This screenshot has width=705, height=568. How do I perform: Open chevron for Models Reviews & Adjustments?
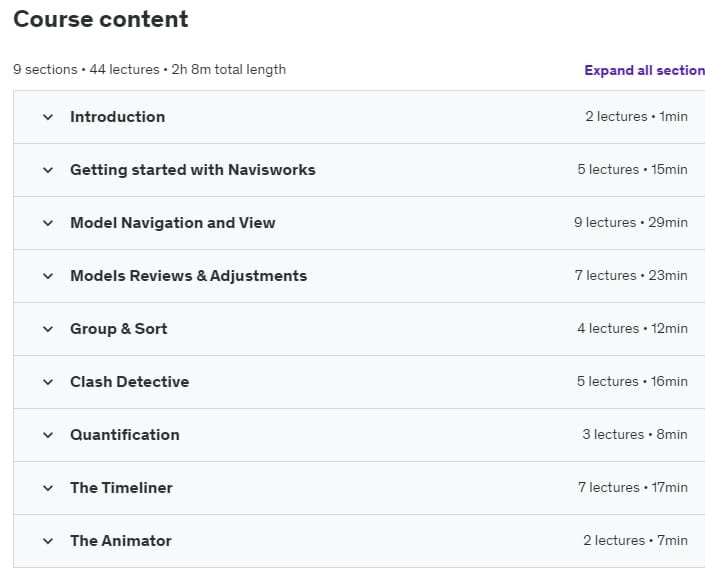(x=48, y=277)
